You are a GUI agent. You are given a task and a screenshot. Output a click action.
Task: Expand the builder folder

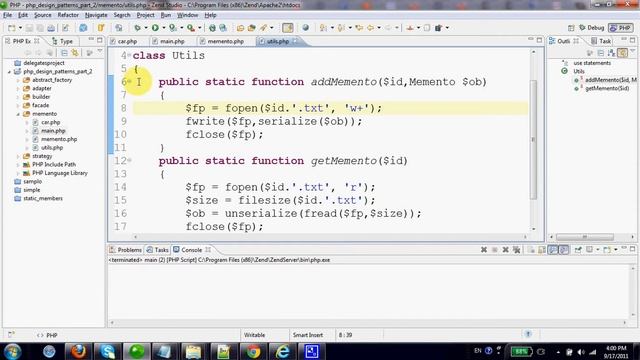(18, 97)
